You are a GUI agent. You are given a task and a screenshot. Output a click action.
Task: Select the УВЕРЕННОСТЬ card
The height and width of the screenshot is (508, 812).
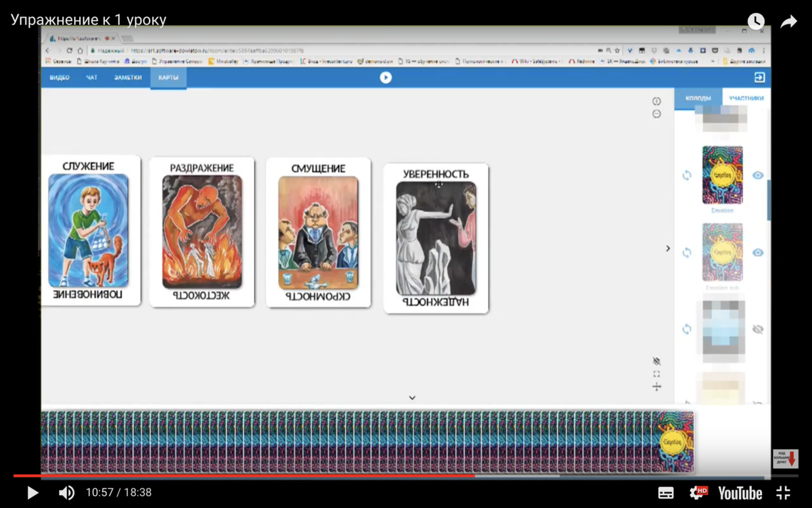pyautogui.click(x=436, y=238)
